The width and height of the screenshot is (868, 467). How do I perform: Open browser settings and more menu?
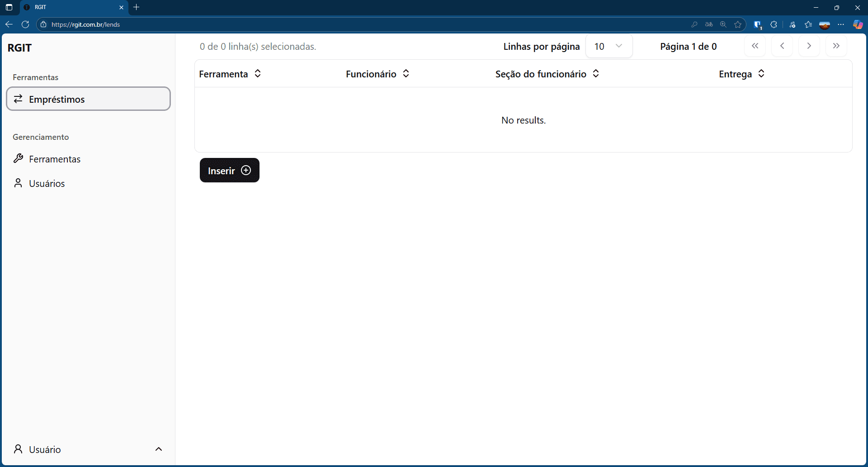tap(841, 24)
